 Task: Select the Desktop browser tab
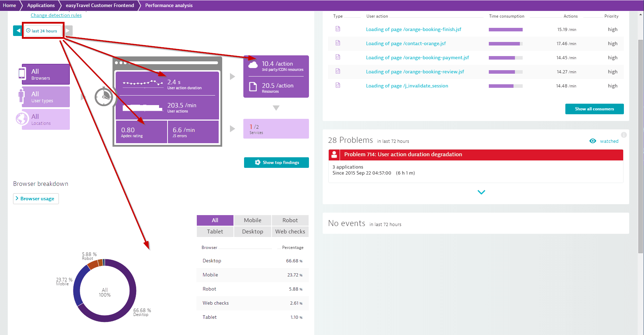[253, 232]
